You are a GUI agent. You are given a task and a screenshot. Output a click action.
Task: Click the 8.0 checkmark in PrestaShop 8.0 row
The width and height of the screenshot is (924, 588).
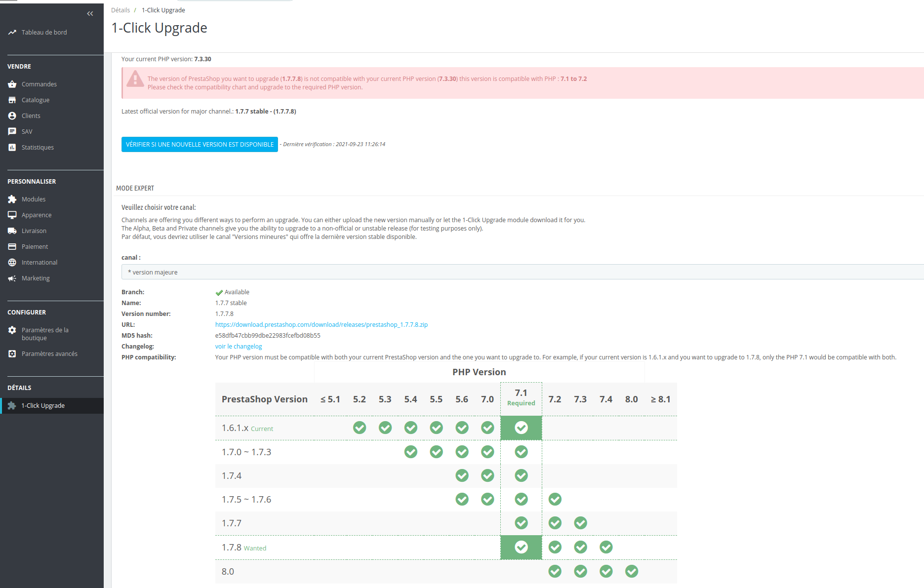[632, 571]
